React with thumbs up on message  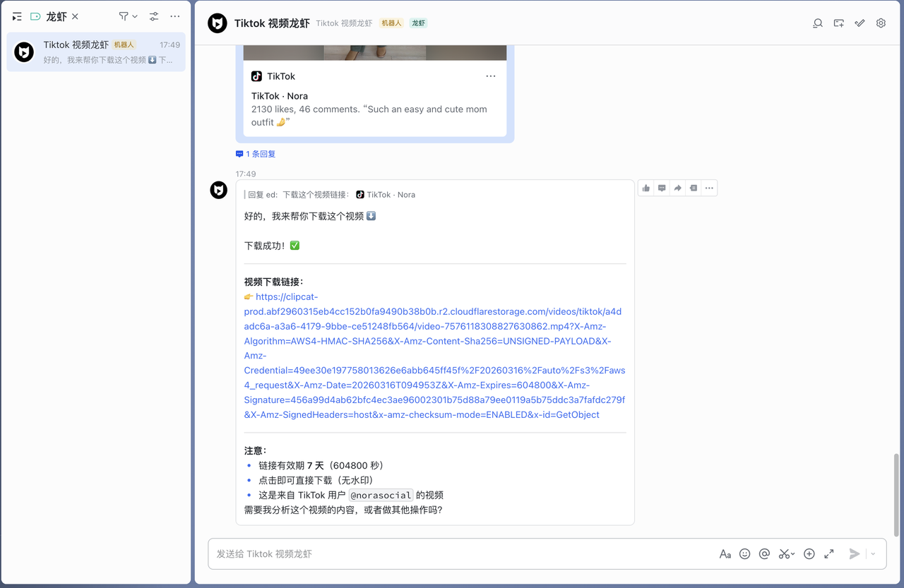coord(646,188)
